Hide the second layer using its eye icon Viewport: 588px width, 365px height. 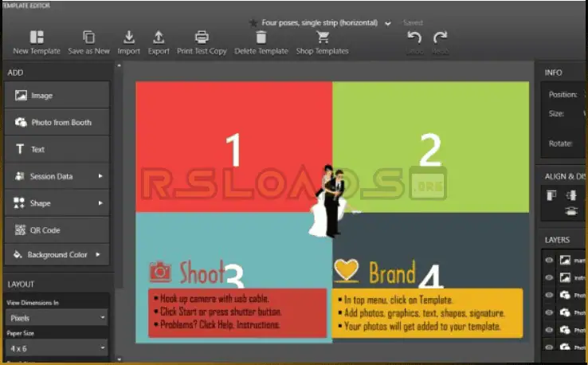click(x=548, y=277)
